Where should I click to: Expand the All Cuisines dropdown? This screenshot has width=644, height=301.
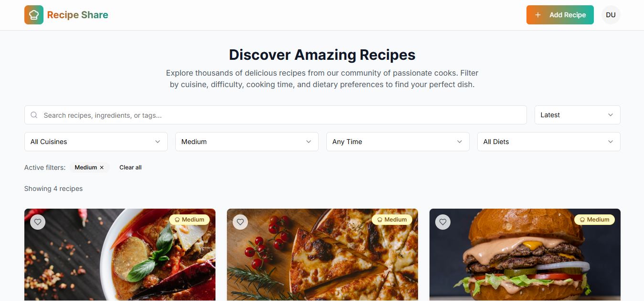pyautogui.click(x=96, y=142)
